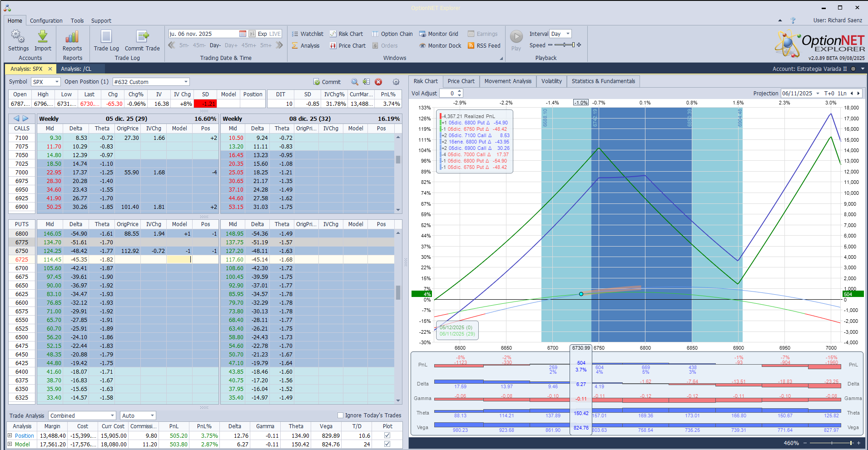Click the trading date input field

(x=203, y=34)
